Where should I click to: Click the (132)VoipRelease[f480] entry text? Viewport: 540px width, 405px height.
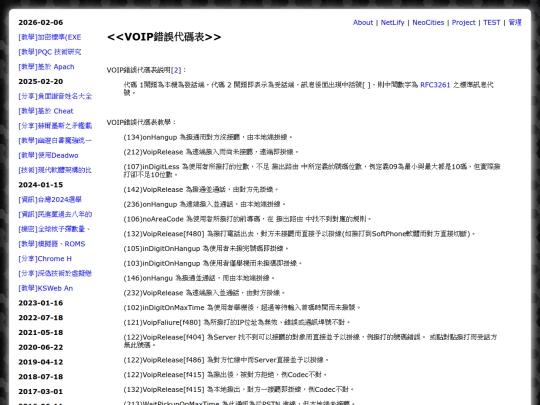(299, 234)
